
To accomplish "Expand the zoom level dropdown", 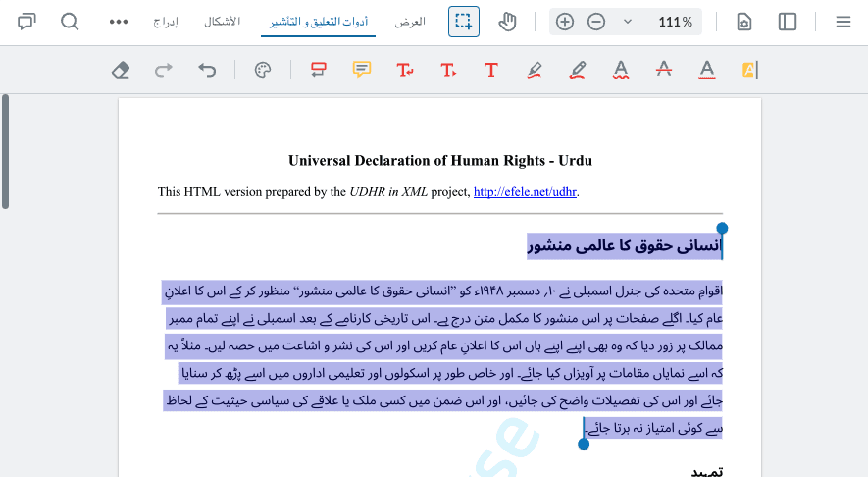I will tap(628, 22).
